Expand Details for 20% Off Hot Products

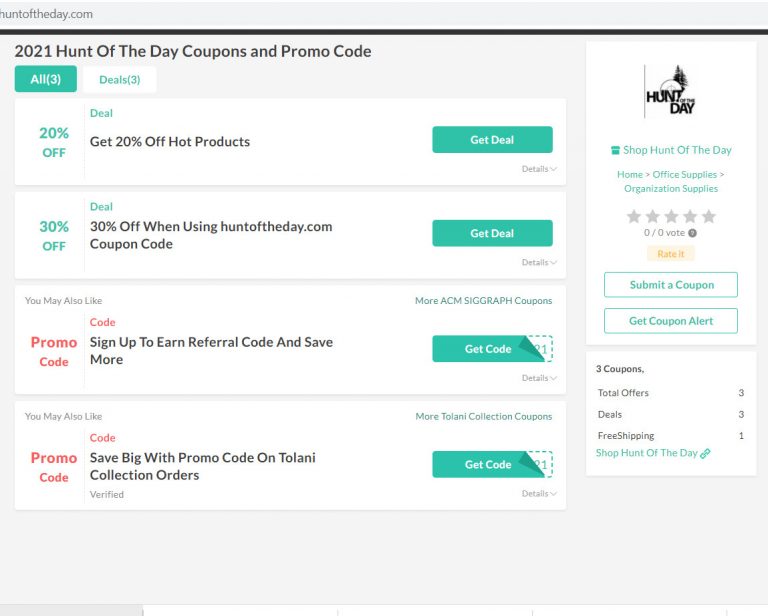[539, 169]
